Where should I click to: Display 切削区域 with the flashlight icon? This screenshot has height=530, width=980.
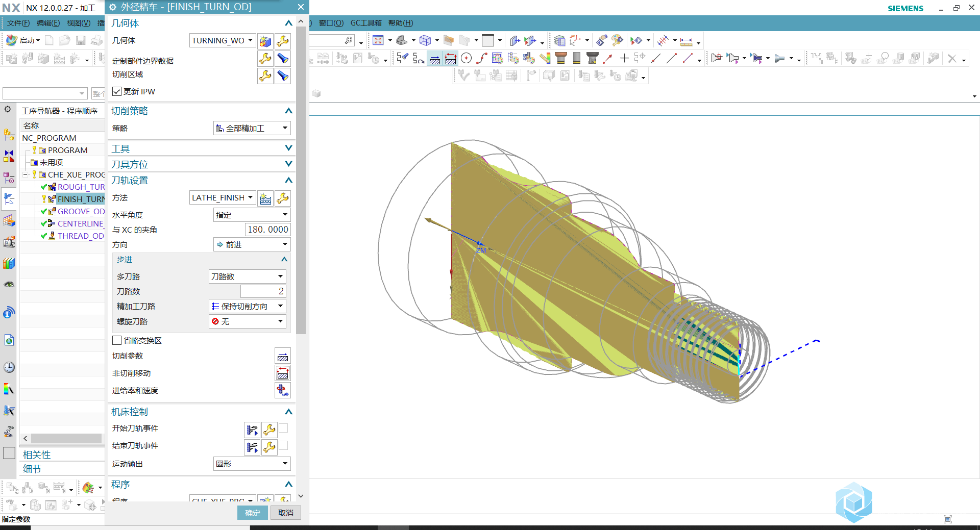click(x=283, y=76)
